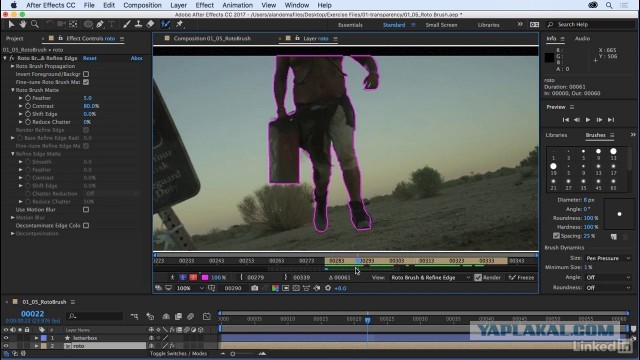The image size is (640, 360).
Task: Select the Roto Brush tool
Action: pyautogui.click(x=165, y=24)
